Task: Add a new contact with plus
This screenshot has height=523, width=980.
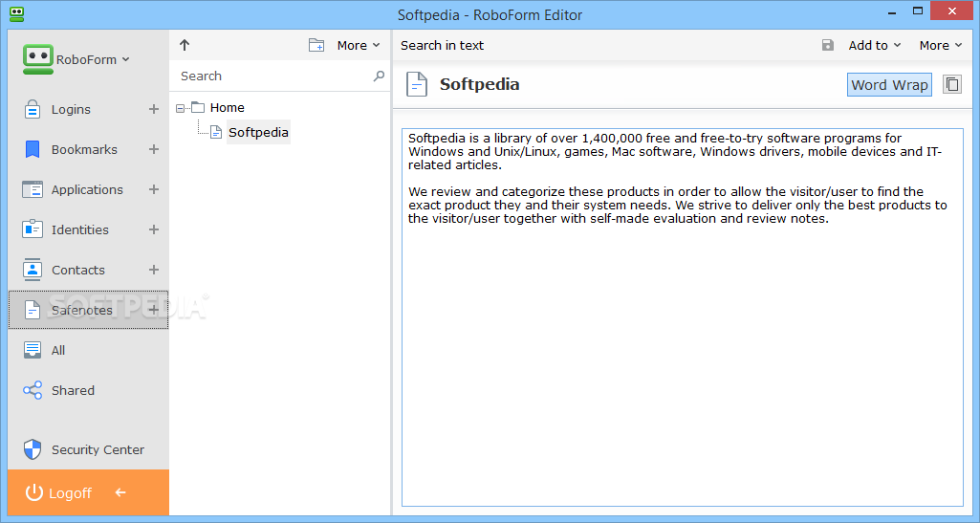Action: point(154,270)
